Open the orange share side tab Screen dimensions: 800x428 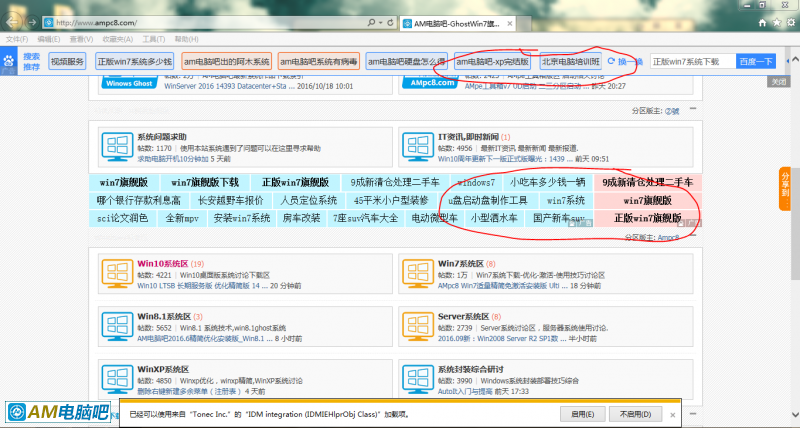[x=785, y=188]
